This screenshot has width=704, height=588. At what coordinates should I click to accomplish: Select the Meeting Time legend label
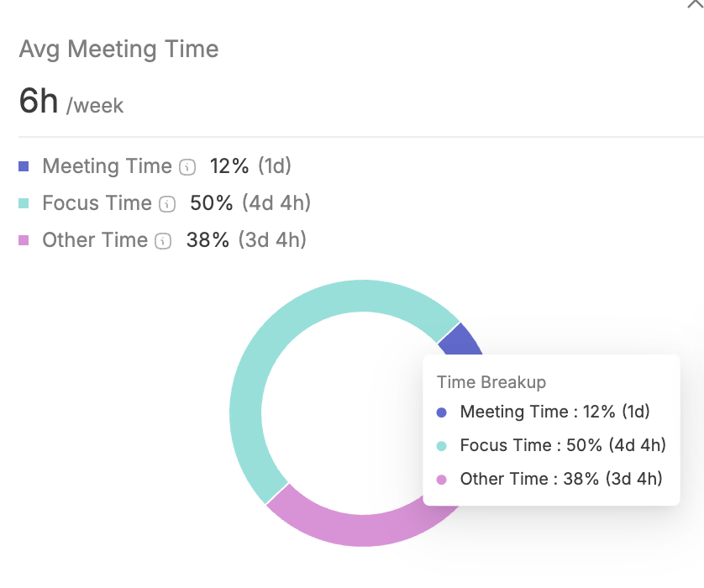coord(107,166)
